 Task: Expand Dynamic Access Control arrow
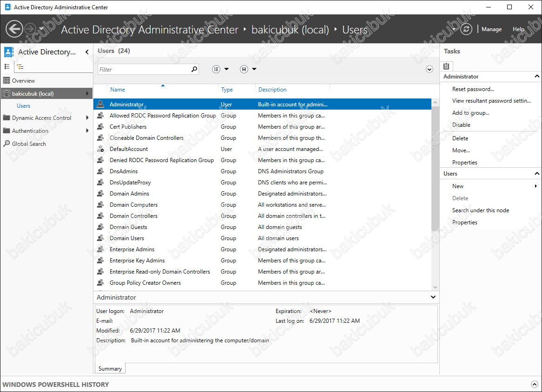pyautogui.click(x=87, y=118)
